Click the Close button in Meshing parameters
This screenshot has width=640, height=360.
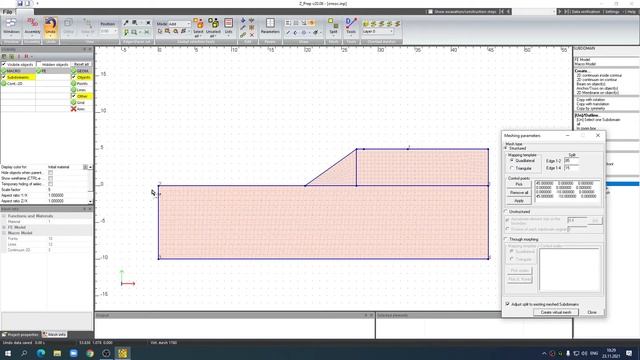click(592, 312)
